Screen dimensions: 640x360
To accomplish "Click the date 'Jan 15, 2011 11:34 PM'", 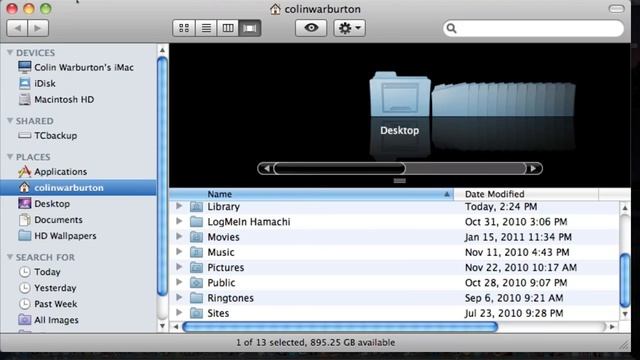I will point(518,237).
